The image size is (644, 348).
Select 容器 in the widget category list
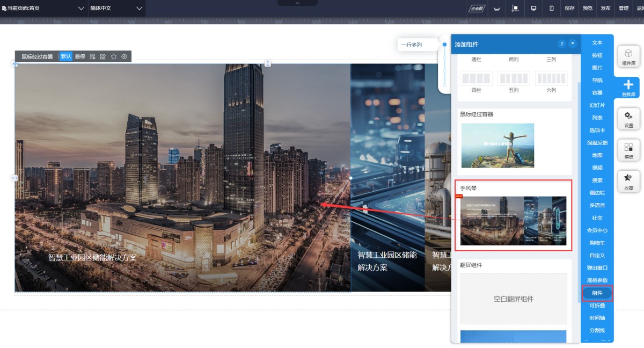pos(597,93)
